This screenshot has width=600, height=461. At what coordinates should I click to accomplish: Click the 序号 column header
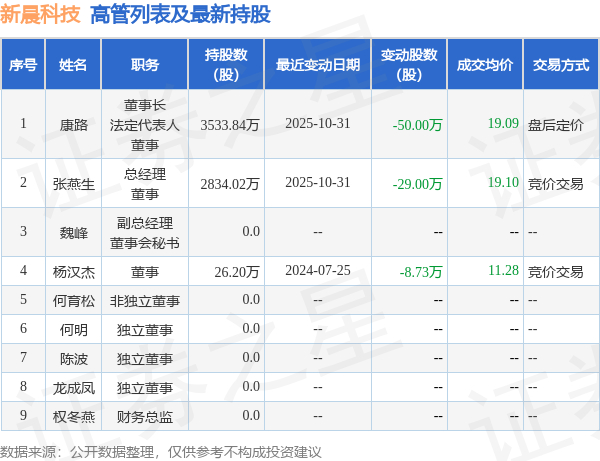[x=23, y=64]
